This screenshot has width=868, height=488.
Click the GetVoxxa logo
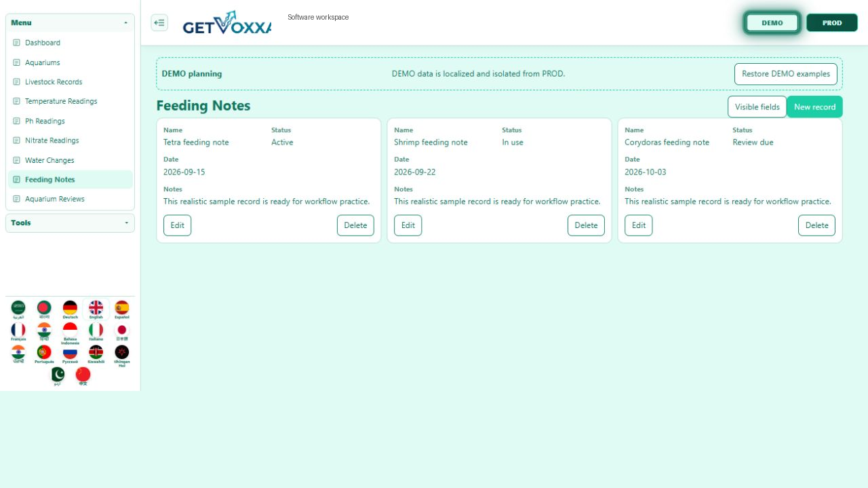[x=227, y=22]
